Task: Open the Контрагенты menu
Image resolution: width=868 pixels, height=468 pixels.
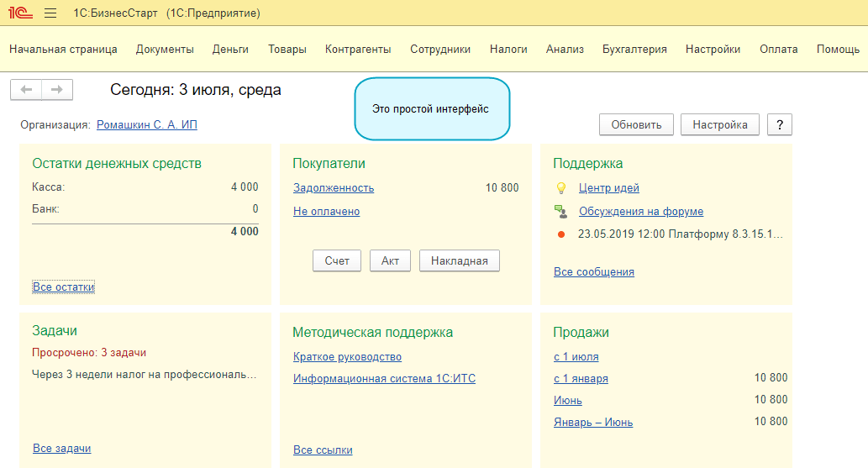Action: click(x=358, y=50)
